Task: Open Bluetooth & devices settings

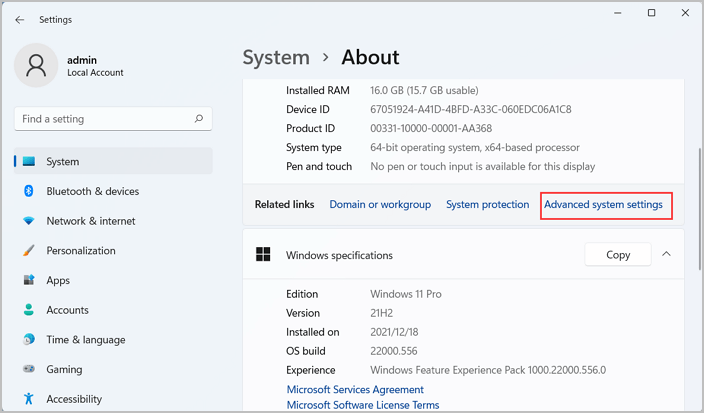Action: click(x=92, y=191)
